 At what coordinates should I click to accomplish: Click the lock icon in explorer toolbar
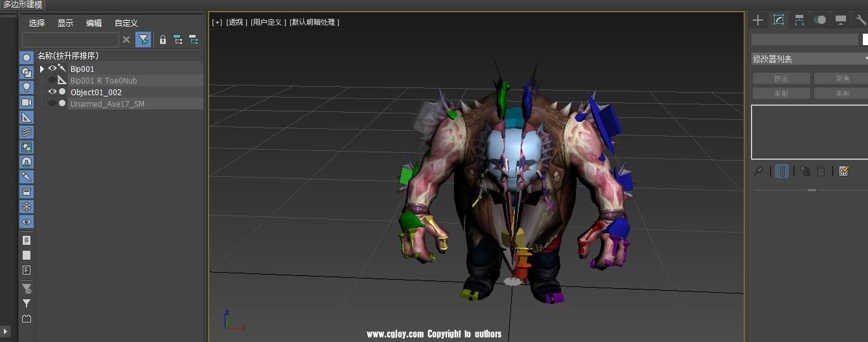pos(163,40)
